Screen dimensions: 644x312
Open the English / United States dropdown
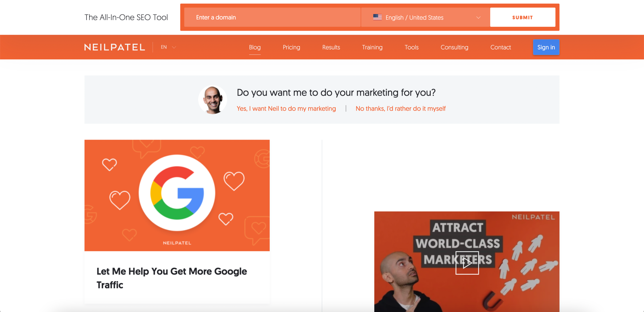click(426, 17)
